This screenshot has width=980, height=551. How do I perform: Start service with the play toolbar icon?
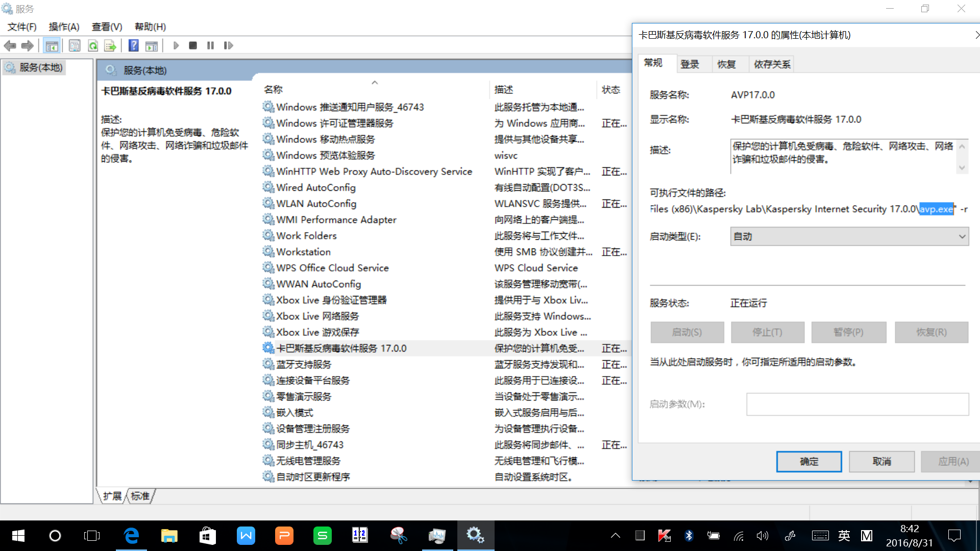tap(176, 46)
